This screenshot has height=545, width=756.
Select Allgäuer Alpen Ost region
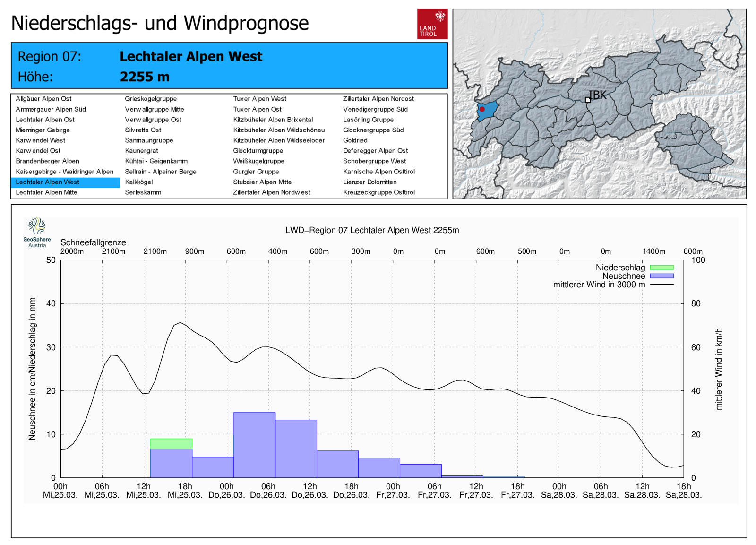point(43,99)
